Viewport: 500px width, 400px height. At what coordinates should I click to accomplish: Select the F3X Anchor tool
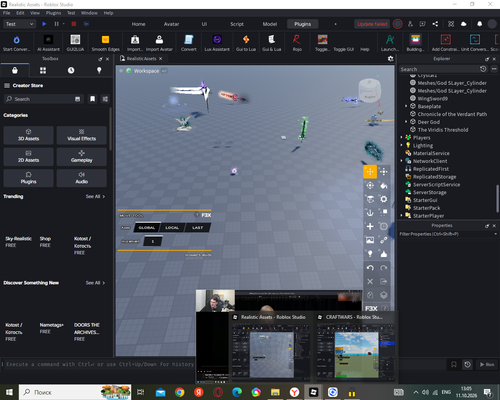click(370, 213)
